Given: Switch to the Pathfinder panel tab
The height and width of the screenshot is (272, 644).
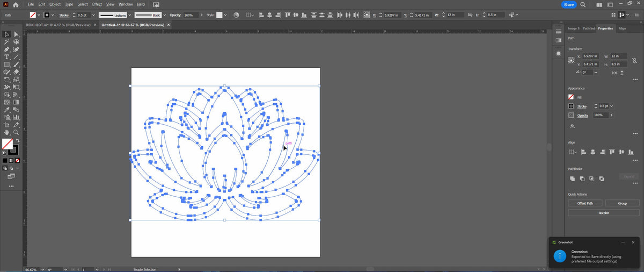Looking at the screenshot, I should click(x=589, y=28).
